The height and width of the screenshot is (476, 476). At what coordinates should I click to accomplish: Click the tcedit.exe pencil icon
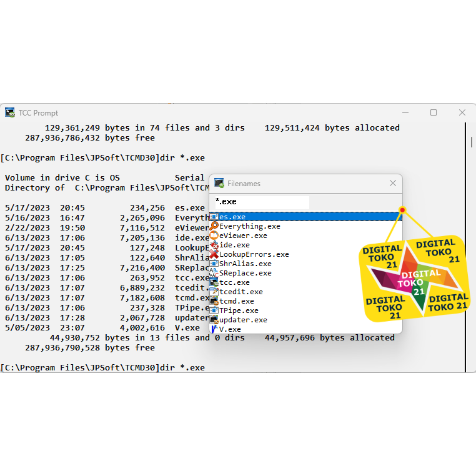click(214, 292)
